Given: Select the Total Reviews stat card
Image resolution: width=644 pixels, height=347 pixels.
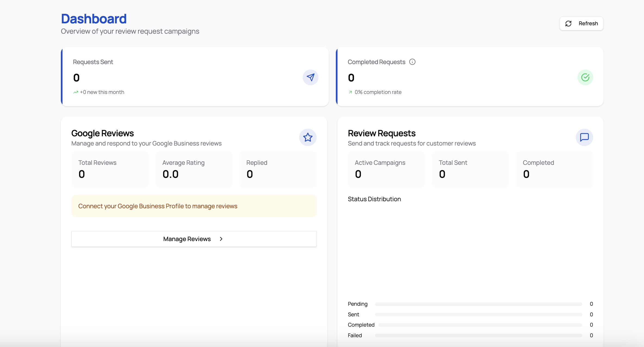Looking at the screenshot, I should pyautogui.click(x=110, y=169).
